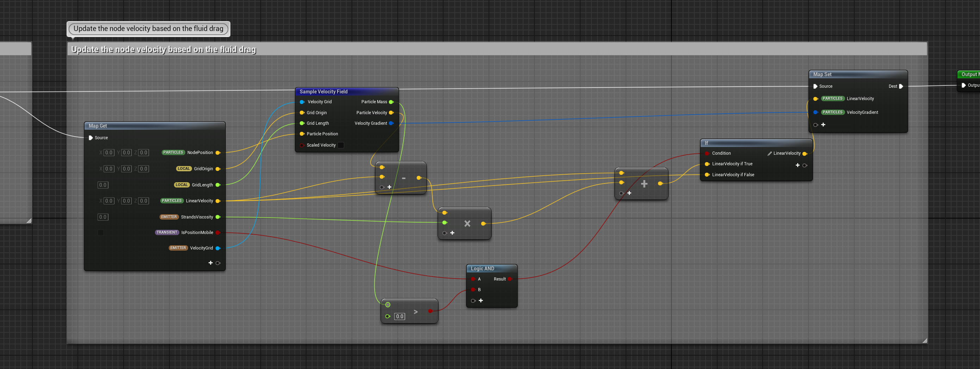Click the comment box bottom-right resize handle
The image size is (980, 369).
click(x=924, y=341)
